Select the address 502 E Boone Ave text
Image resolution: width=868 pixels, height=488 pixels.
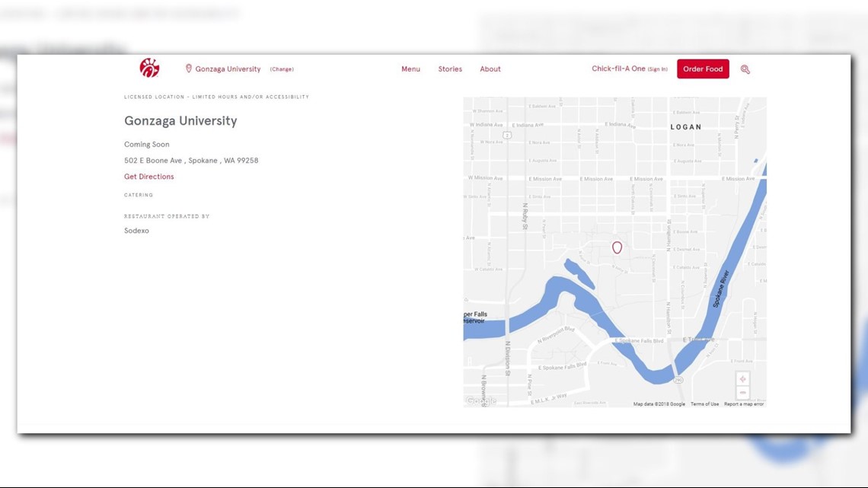(x=191, y=161)
